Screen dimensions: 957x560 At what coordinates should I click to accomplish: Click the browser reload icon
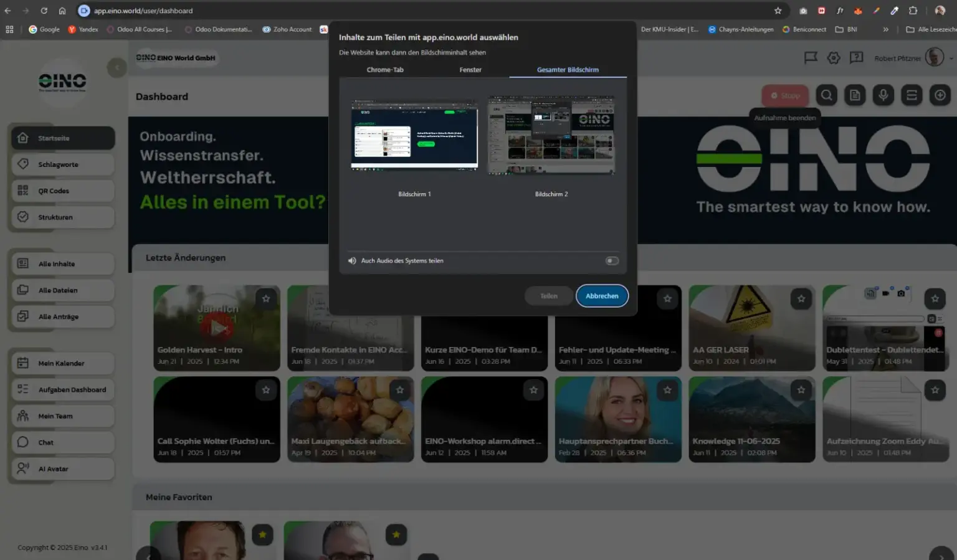[x=44, y=11]
